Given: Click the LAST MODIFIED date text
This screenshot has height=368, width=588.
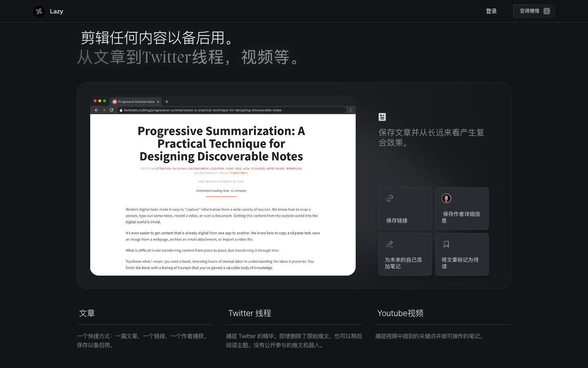Looking at the screenshot, I should [x=221, y=182].
